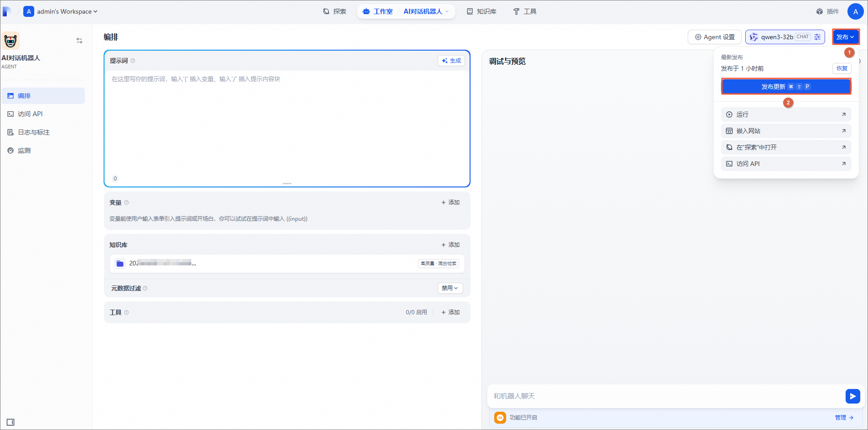868x430 pixels.
Task: Open the AI对话机器人 panda app icon
Action: (x=10, y=41)
